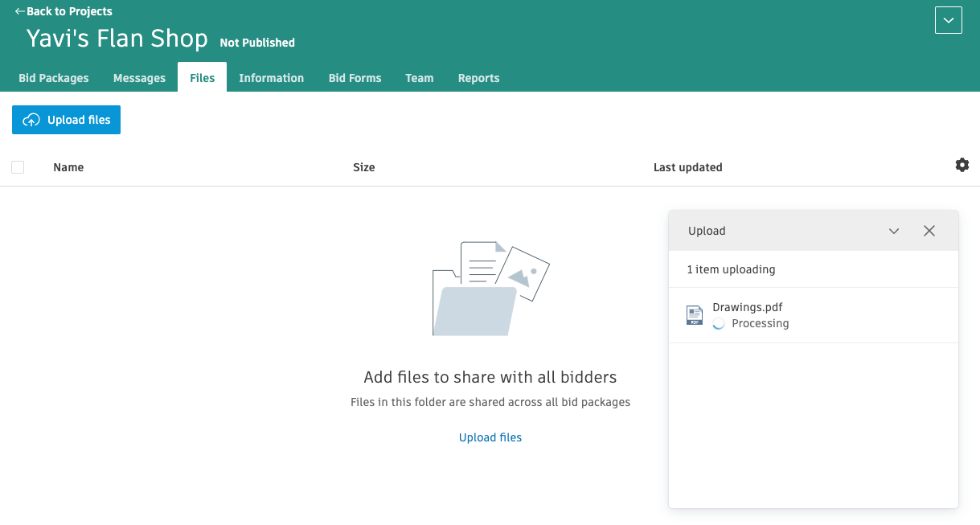Open the Messages tab
This screenshot has width=980, height=525.
[x=139, y=78]
